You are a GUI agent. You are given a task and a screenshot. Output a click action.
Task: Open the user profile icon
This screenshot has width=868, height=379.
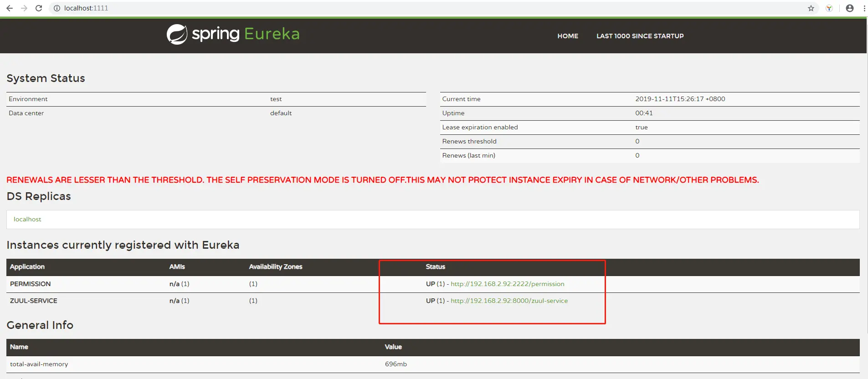pos(850,8)
